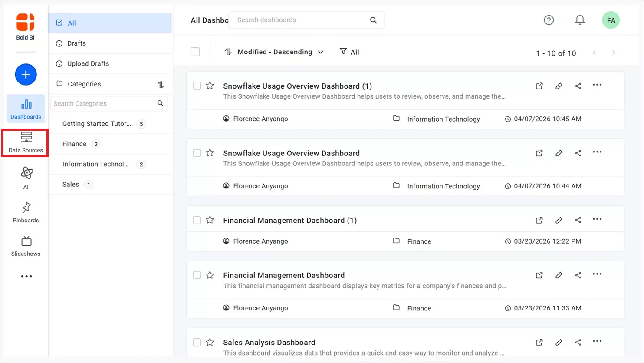Open more actions for Snowflake Usage Overview Dashboard (1)
The width and height of the screenshot is (644, 363).
[x=597, y=85]
